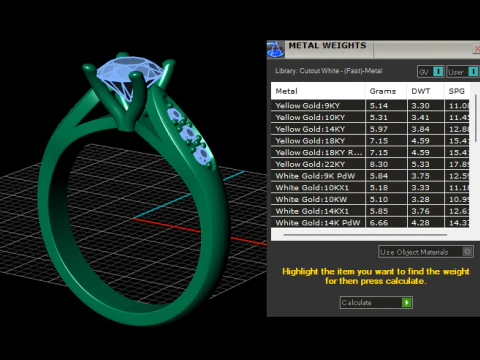This screenshot has height=360, width=480.
Task: Click the horizontal scrollbar under the table
Action: [x=365, y=235]
